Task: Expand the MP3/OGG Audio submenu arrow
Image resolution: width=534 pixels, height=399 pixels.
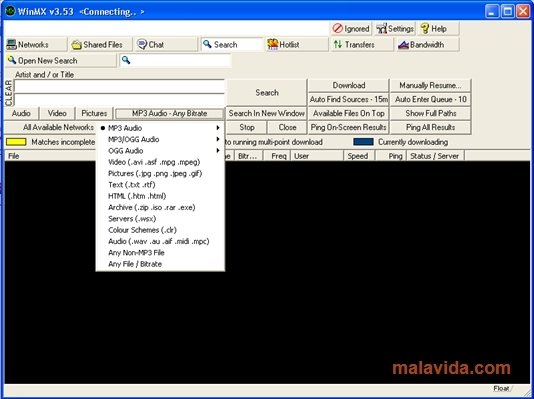Action: click(x=218, y=139)
